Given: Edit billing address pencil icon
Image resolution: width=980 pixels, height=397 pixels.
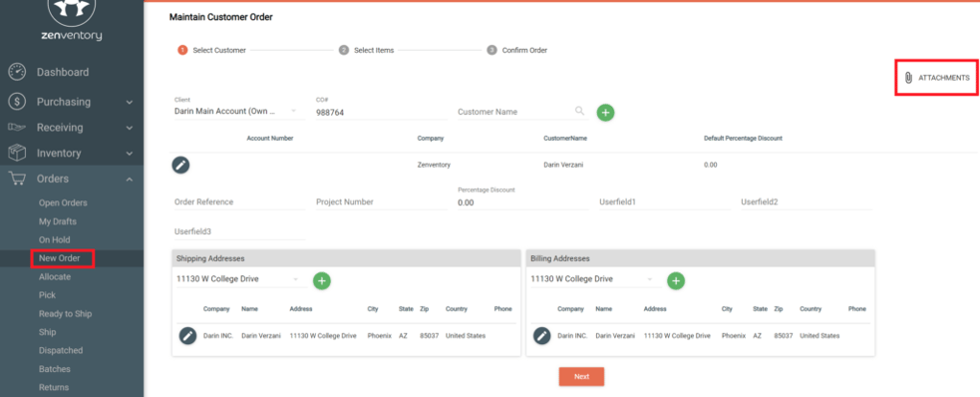Looking at the screenshot, I should [542, 336].
